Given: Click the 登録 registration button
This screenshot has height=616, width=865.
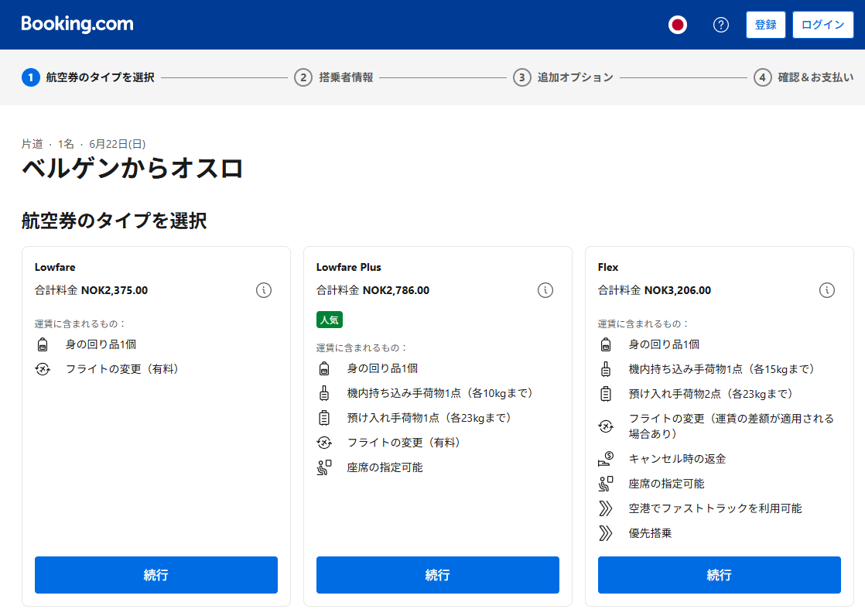Looking at the screenshot, I should [765, 24].
